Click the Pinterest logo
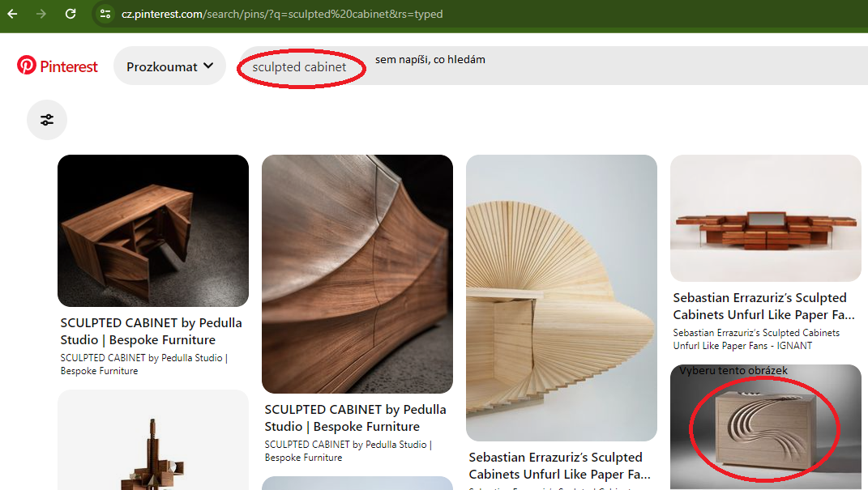The height and width of the screenshot is (490, 868). coord(58,66)
